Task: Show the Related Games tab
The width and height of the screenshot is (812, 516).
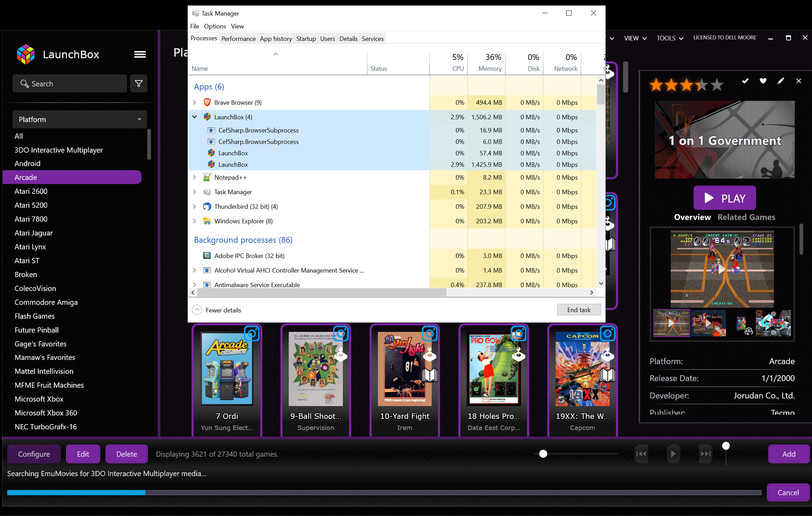Action: tap(746, 217)
